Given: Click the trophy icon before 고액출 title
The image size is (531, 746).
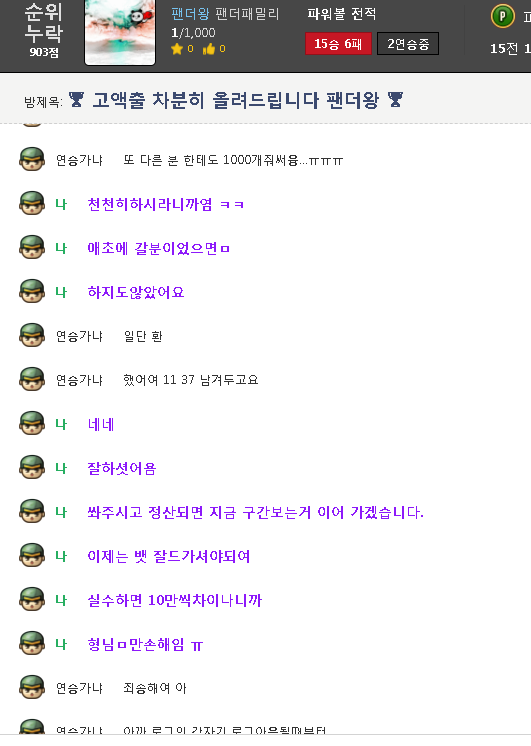Looking at the screenshot, I should pyautogui.click(x=76, y=100).
